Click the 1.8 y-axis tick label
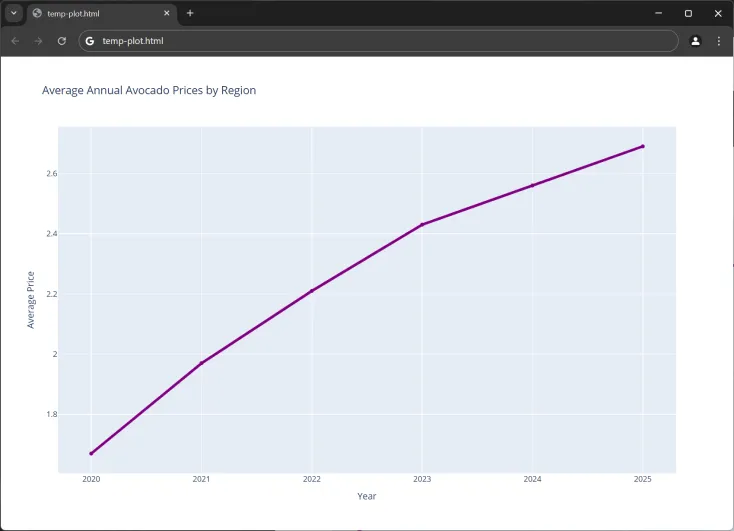Viewport: 734px width, 531px height. [51, 414]
